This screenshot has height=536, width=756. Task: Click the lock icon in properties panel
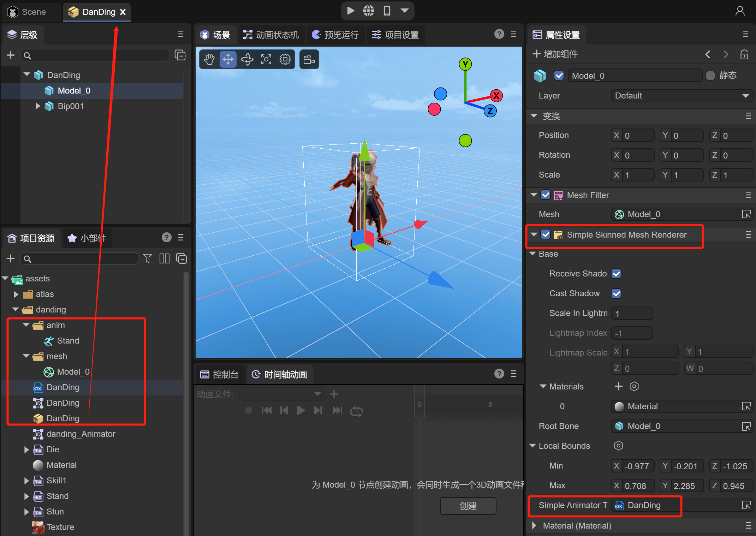tap(744, 54)
